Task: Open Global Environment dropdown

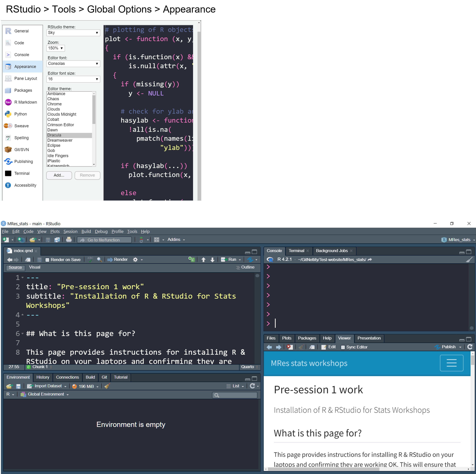Action: coord(45,394)
